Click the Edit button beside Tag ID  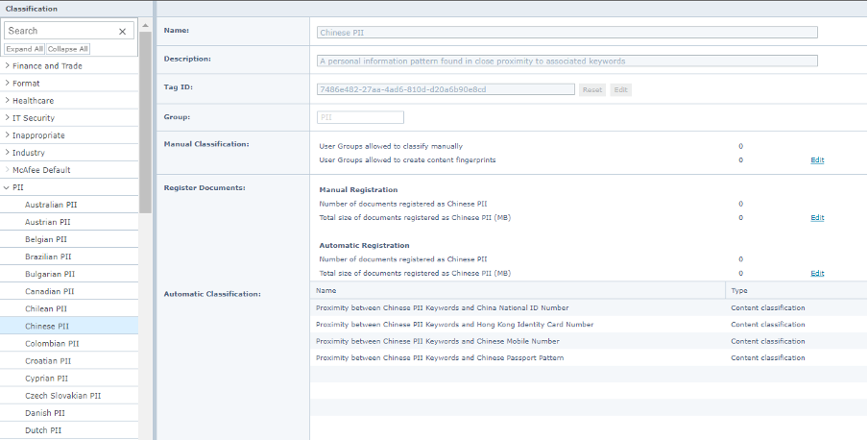pyautogui.click(x=621, y=89)
